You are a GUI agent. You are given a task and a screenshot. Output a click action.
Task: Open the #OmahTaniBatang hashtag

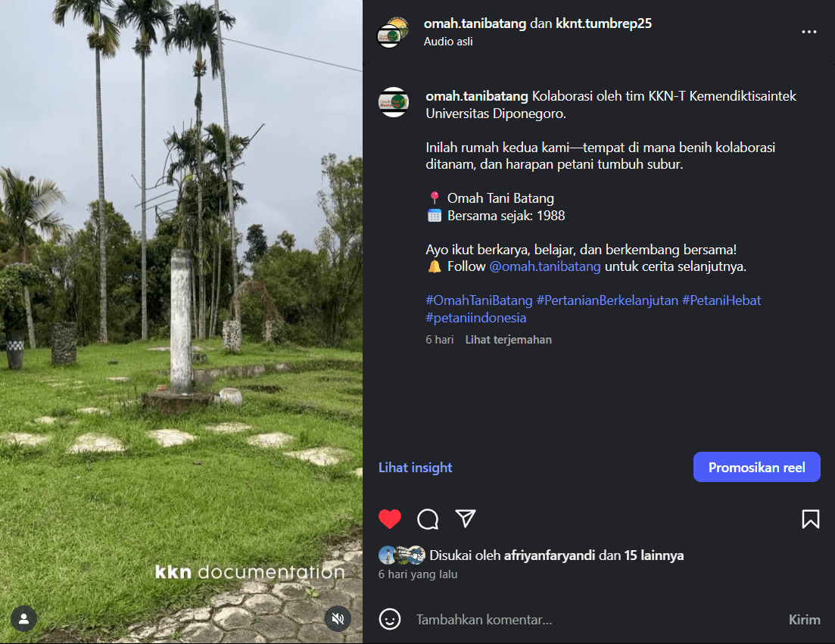pyautogui.click(x=478, y=300)
